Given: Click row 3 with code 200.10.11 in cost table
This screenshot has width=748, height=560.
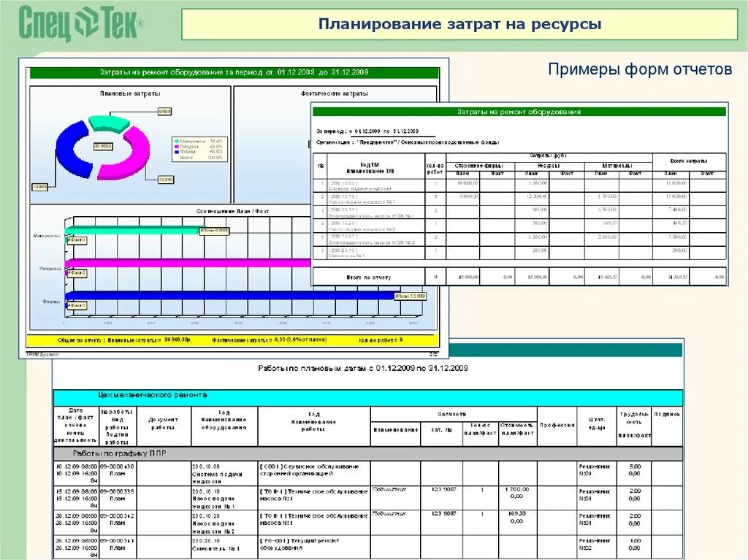Looking at the screenshot, I should click(x=519, y=212).
